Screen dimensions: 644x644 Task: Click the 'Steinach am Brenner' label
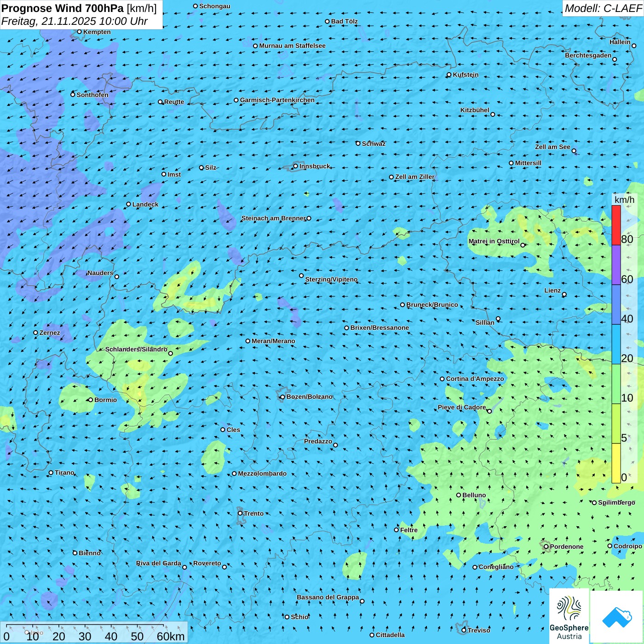273,218
